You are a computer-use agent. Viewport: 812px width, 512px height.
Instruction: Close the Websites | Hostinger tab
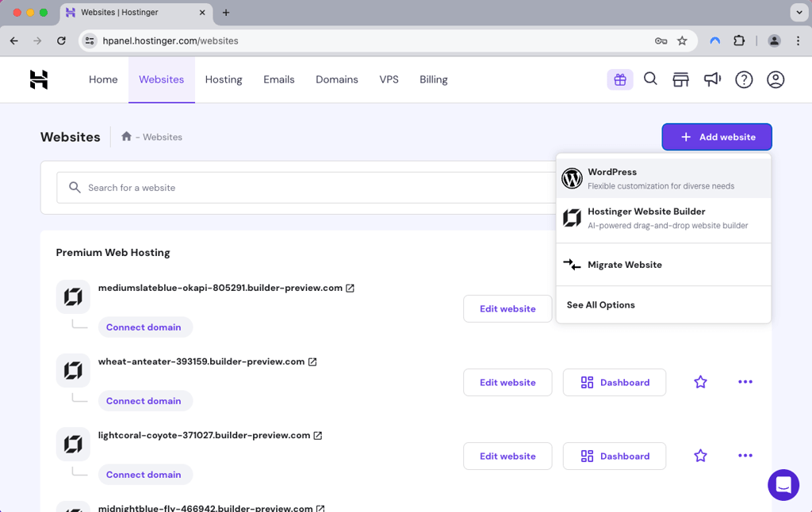point(202,13)
